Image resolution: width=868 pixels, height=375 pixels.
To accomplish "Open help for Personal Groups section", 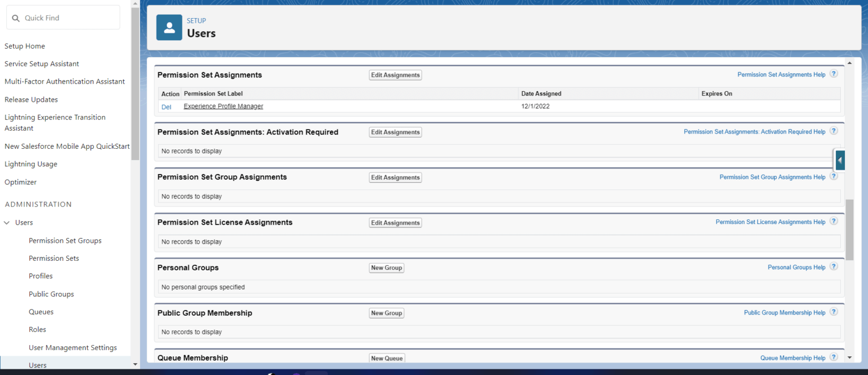I will (834, 266).
